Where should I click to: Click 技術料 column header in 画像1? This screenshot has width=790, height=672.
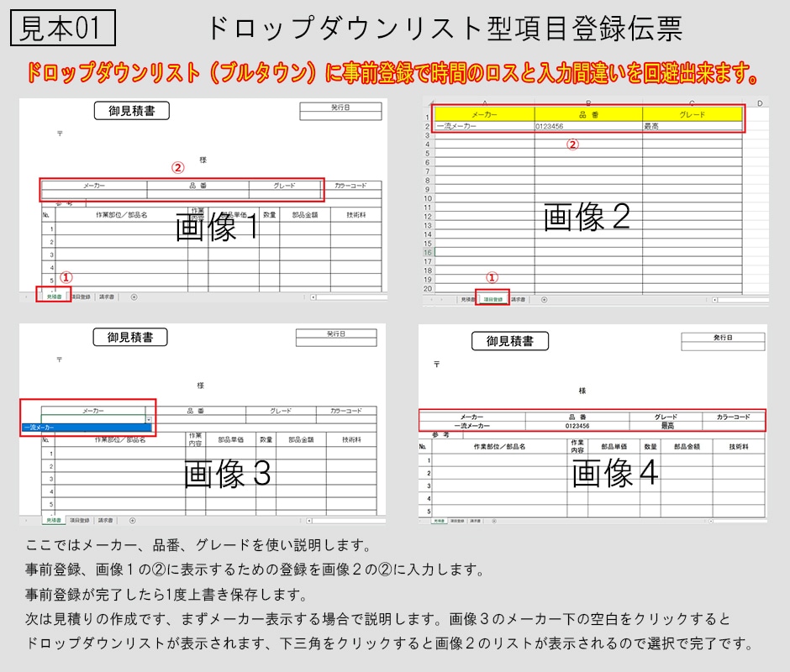356,215
